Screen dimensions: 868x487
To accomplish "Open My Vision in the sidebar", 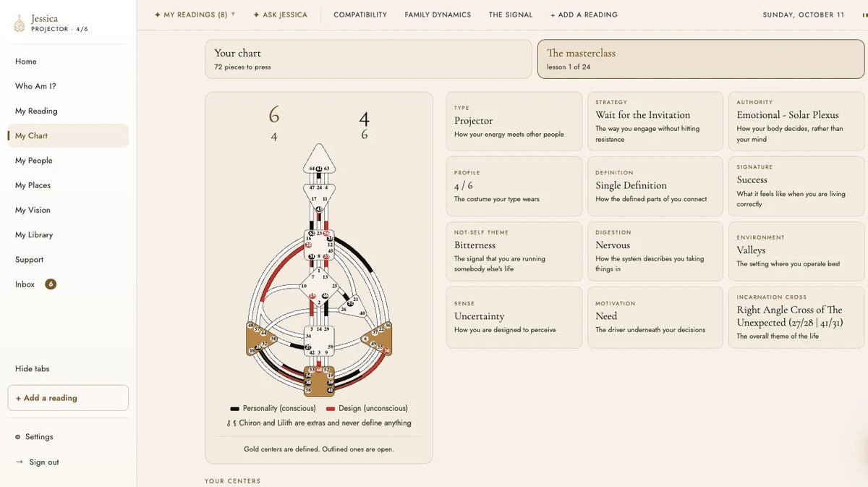I will point(68,210).
